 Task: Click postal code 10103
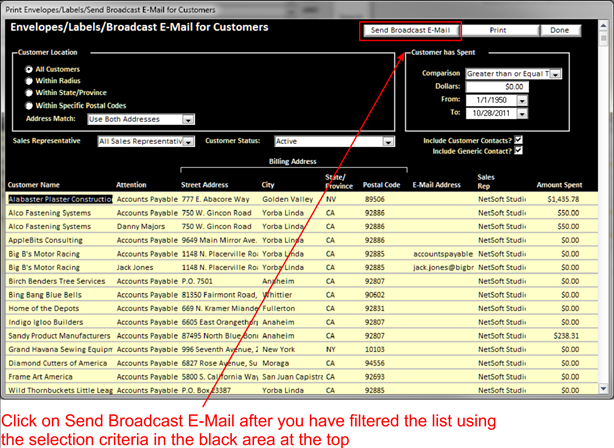[x=375, y=350]
